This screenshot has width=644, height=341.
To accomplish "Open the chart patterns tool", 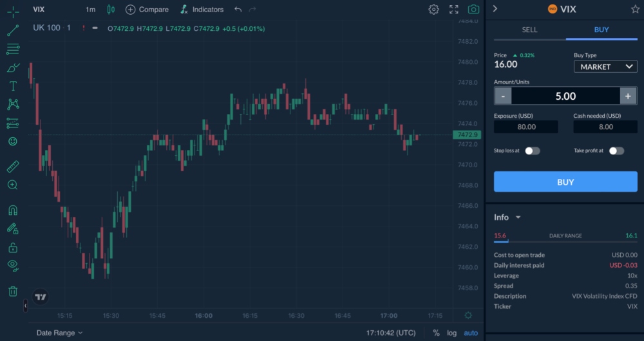I will [13, 104].
